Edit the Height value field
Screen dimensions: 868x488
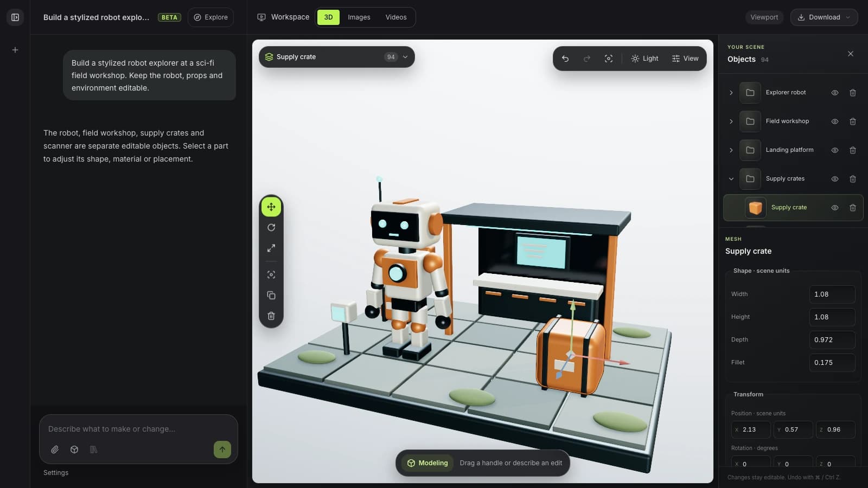[832, 317]
